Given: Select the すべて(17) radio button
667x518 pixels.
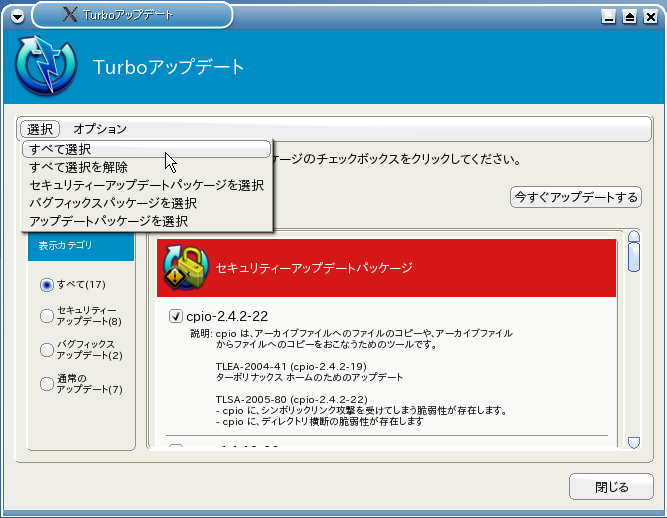Looking at the screenshot, I should (x=47, y=285).
